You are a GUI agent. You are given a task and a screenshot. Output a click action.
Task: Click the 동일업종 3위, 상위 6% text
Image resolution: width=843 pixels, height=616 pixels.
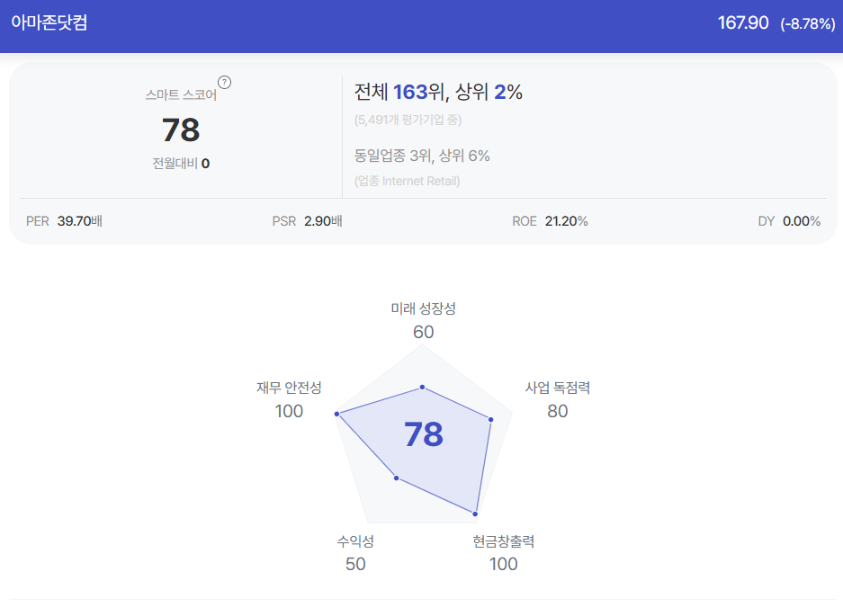coord(422,156)
